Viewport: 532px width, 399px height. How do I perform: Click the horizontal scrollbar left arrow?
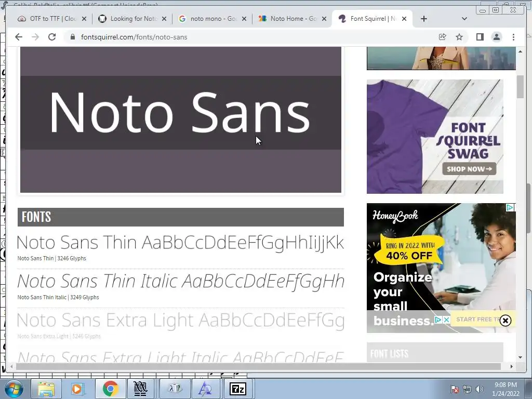click(x=12, y=366)
